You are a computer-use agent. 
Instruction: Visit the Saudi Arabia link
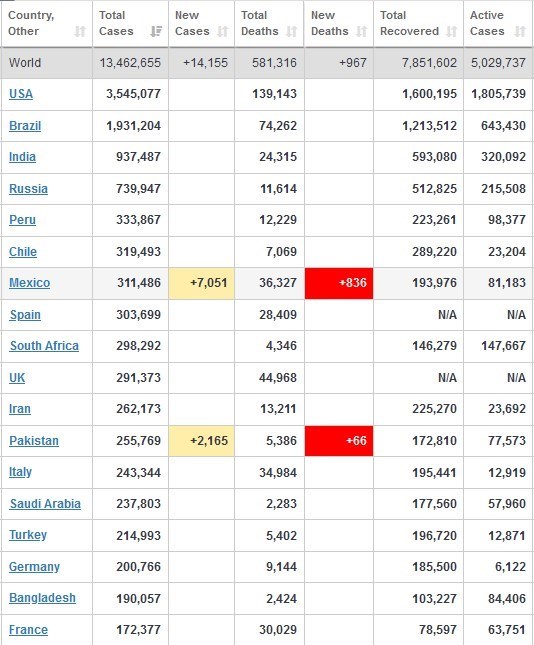click(x=45, y=503)
